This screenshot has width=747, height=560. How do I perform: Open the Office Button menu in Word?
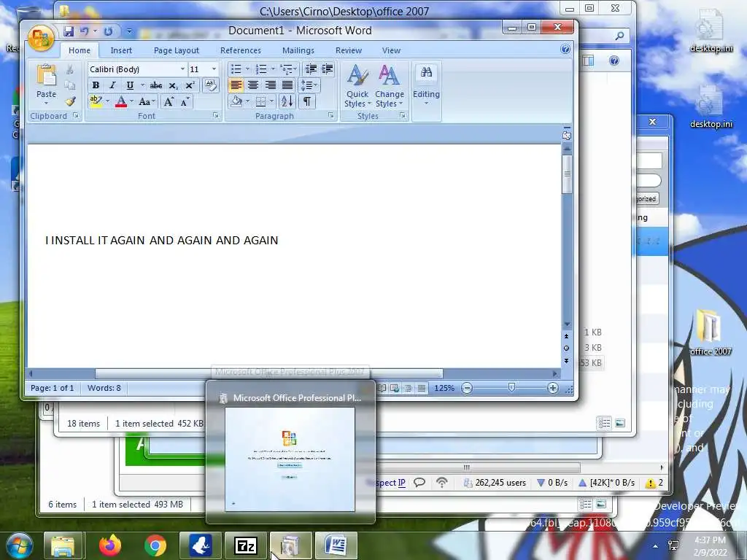point(41,37)
